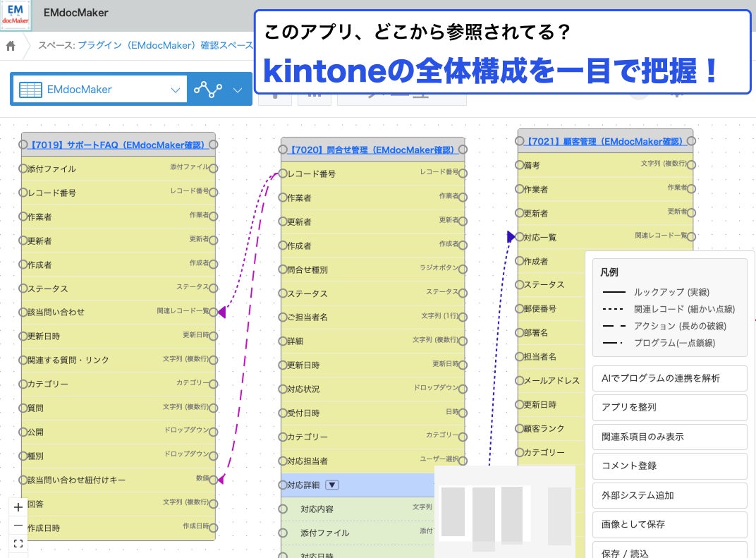Viewport: 756px width, 558px height.
Task: Click purple arrow at 該当問い合わせ field
Action: point(221,312)
